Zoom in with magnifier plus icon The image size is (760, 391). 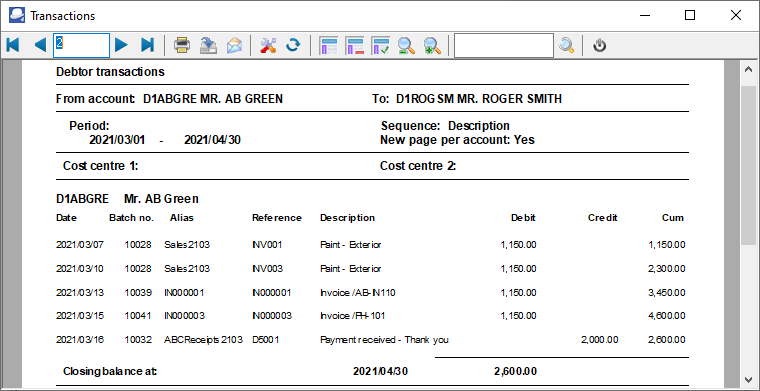pos(431,46)
